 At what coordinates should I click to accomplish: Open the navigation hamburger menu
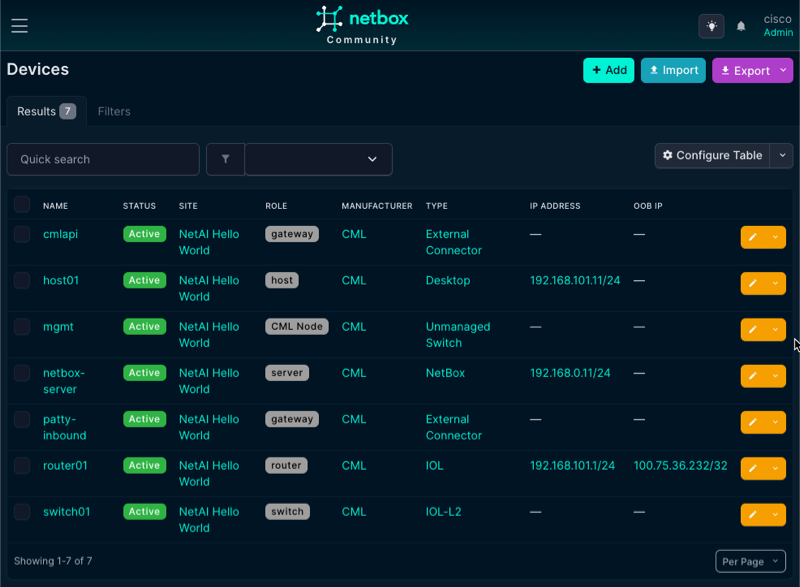(19, 25)
